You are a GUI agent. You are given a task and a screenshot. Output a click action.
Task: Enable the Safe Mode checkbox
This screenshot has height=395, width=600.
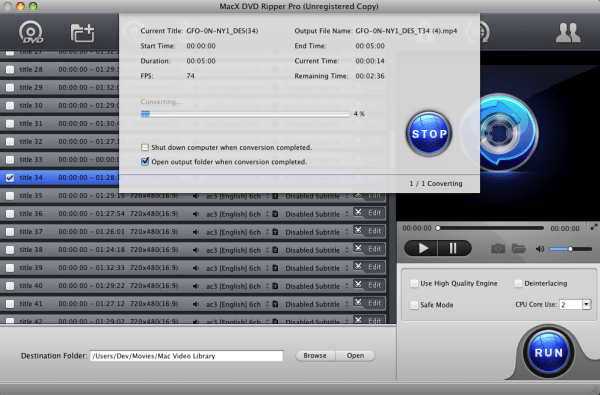click(x=414, y=305)
